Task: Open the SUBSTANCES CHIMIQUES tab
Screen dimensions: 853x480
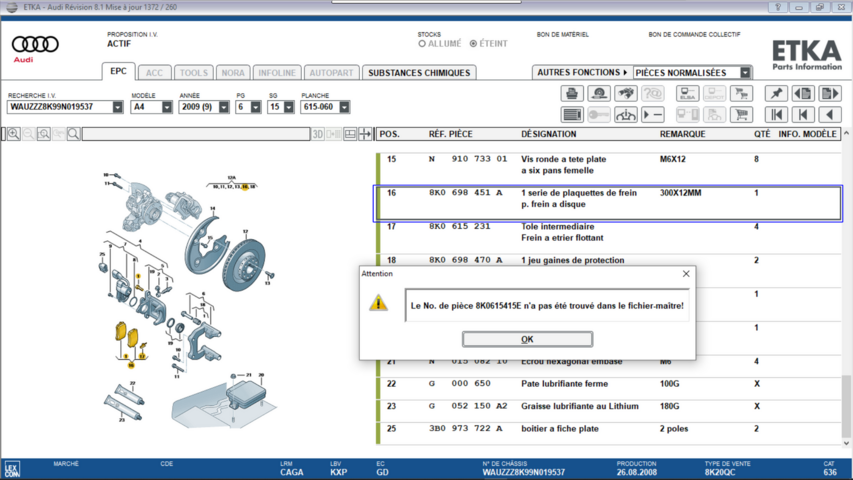Action: click(419, 73)
